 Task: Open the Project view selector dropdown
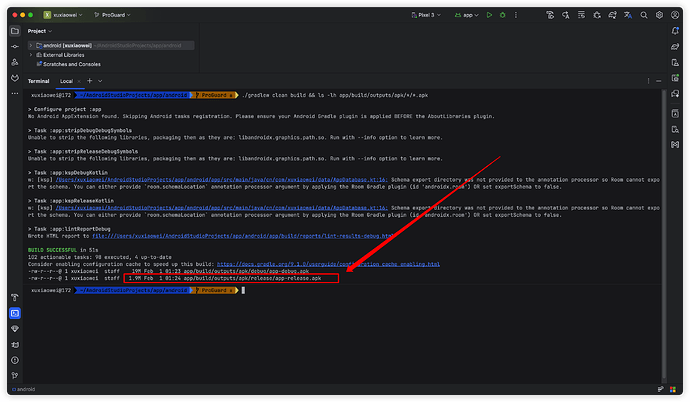(x=47, y=31)
